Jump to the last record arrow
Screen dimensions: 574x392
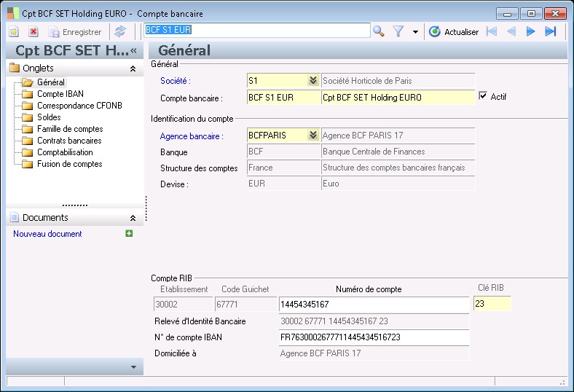[x=551, y=31]
